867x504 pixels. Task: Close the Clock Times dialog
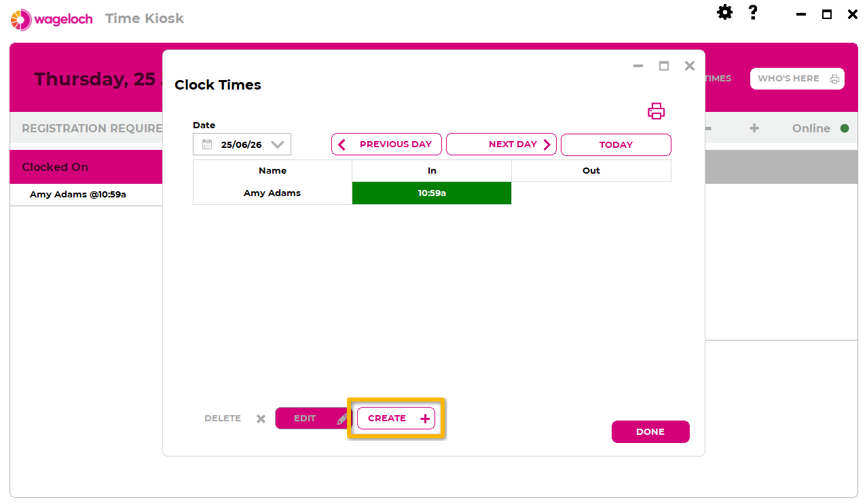click(690, 66)
